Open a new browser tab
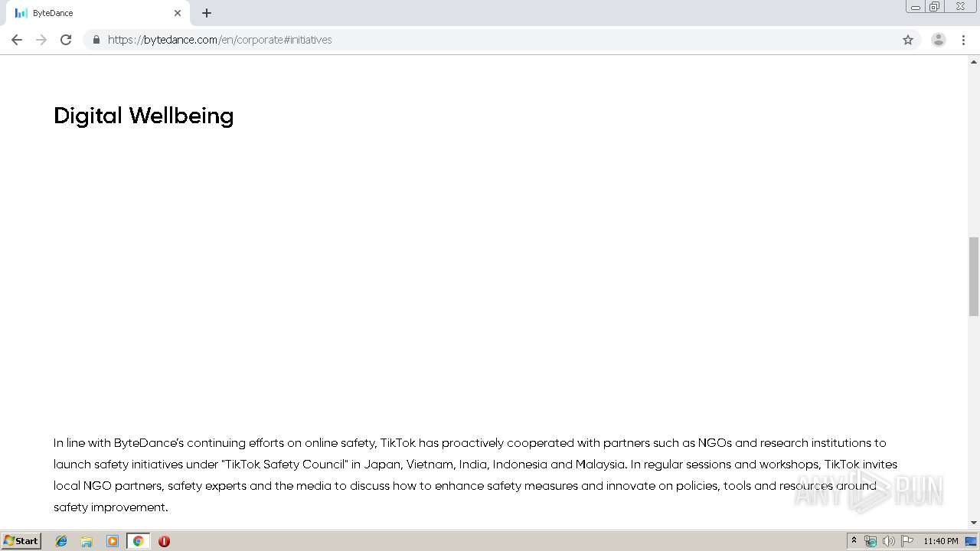 tap(207, 13)
